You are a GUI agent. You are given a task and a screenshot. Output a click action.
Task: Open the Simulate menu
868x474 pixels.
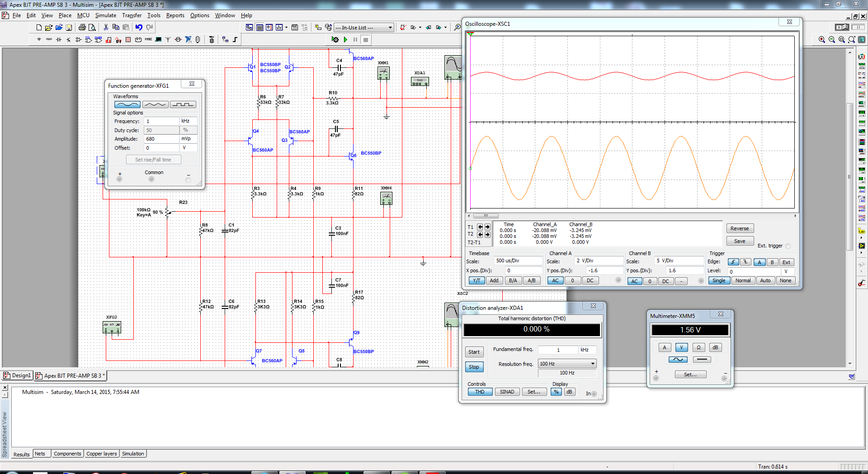pyautogui.click(x=106, y=15)
